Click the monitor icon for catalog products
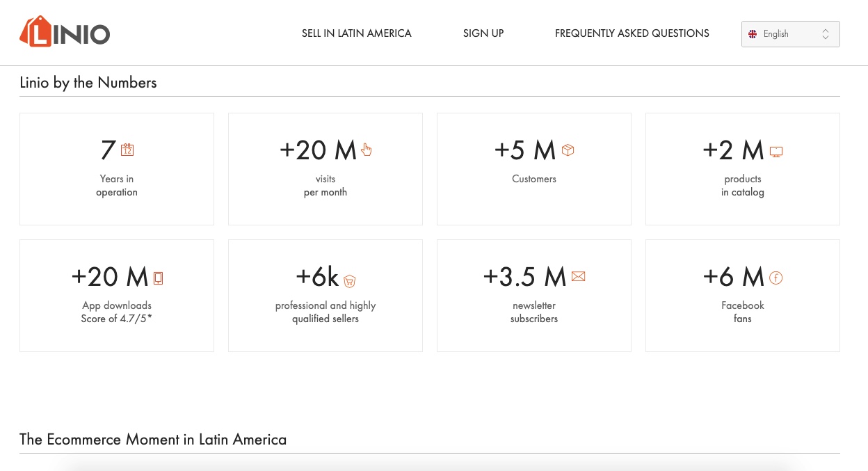868x471 pixels. click(776, 151)
